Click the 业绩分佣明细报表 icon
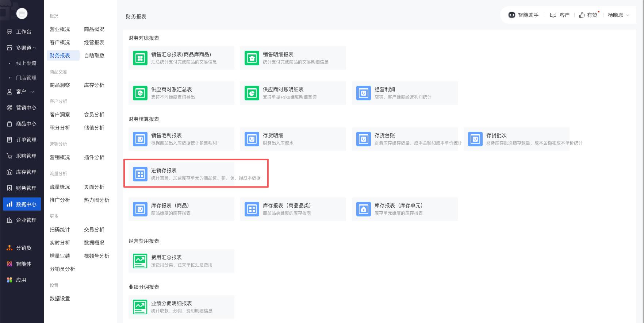Image resolution: width=644 pixels, height=323 pixels. pos(140,307)
